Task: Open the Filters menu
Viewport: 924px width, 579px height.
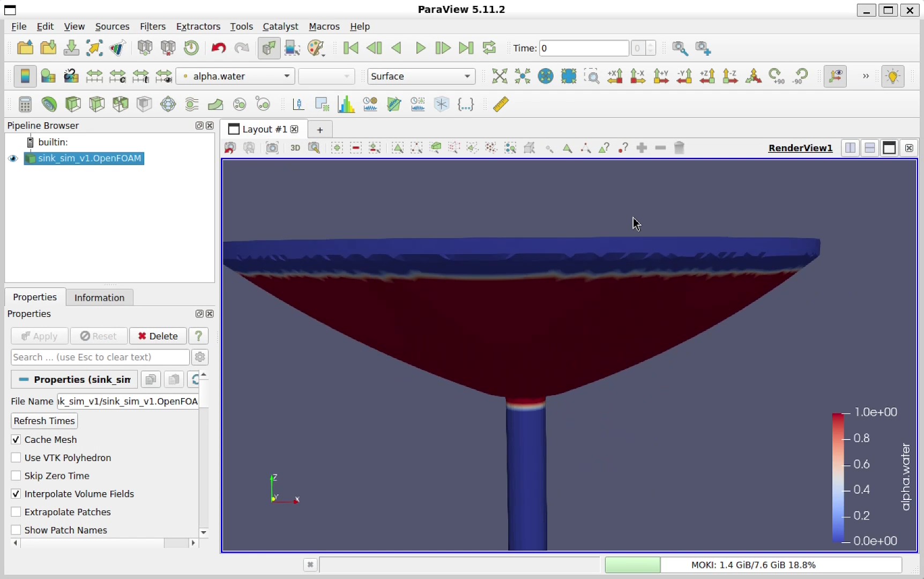Action: tap(152, 26)
